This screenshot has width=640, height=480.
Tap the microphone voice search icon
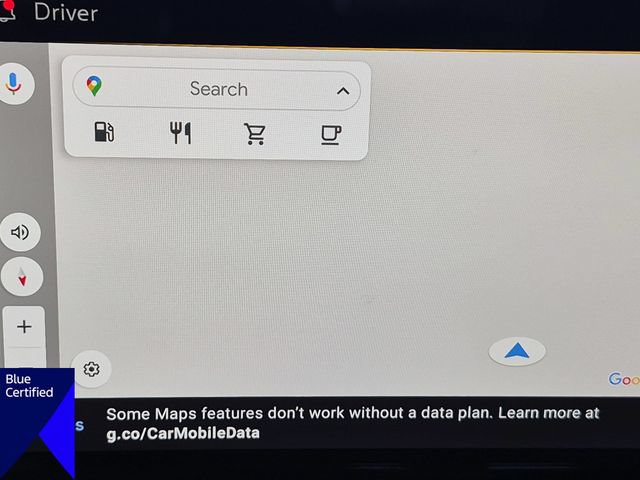coord(13,83)
